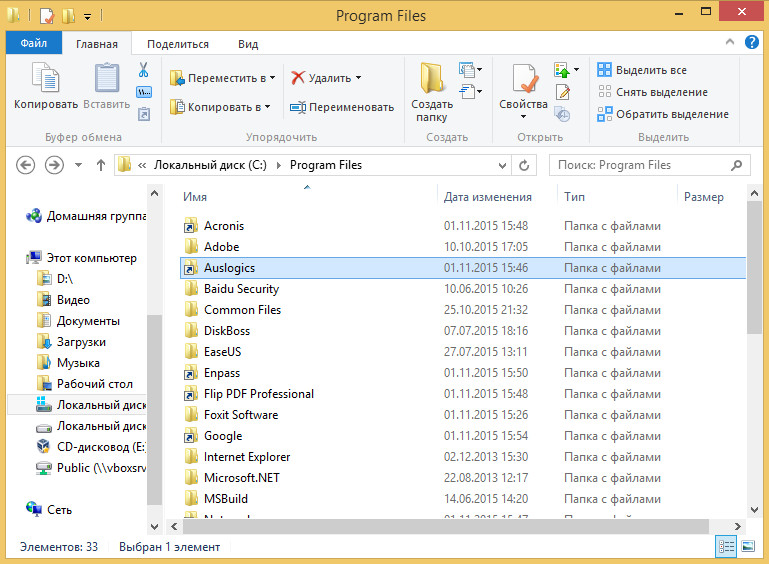The width and height of the screenshot is (769, 564).
Task: Go back with the Back arrow
Action: (x=26, y=165)
